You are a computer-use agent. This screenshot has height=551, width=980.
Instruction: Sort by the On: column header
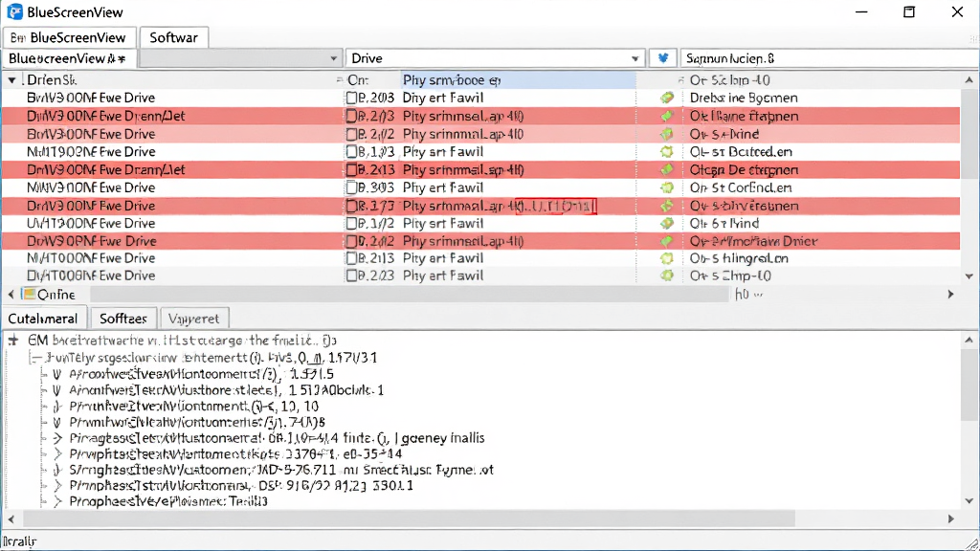click(x=372, y=80)
